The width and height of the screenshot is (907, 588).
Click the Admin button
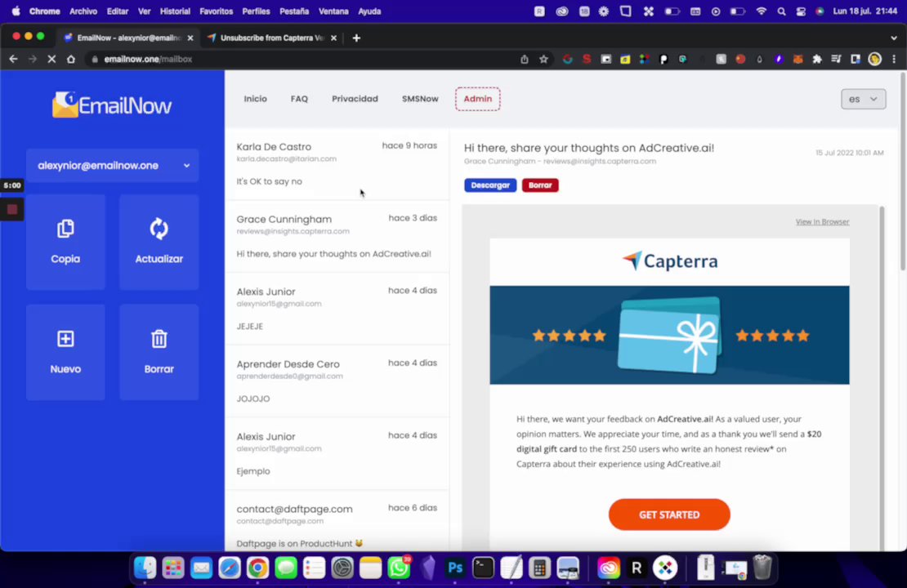click(x=478, y=99)
